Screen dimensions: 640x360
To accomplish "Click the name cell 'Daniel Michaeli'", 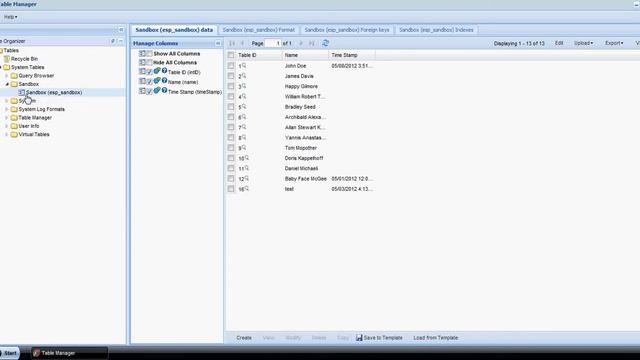I will point(301,168).
